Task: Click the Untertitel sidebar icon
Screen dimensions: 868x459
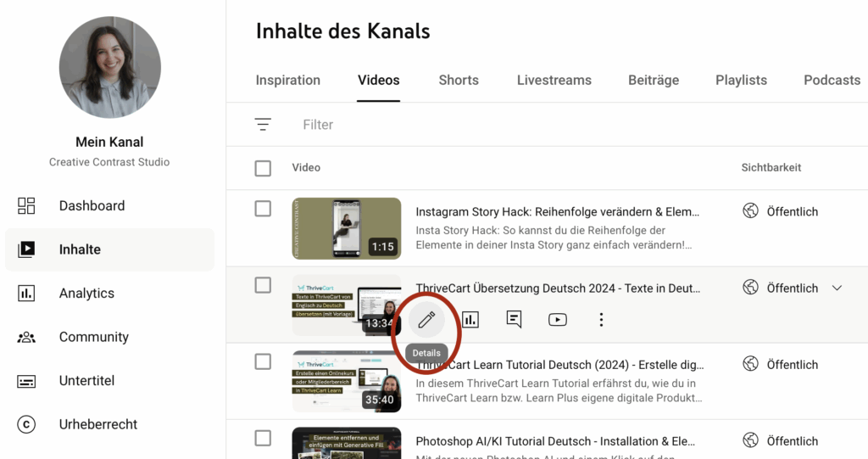Action: click(26, 381)
